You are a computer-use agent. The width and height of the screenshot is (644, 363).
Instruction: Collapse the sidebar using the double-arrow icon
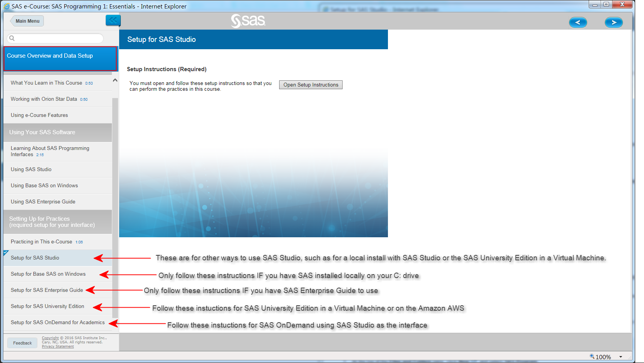pyautogui.click(x=113, y=20)
